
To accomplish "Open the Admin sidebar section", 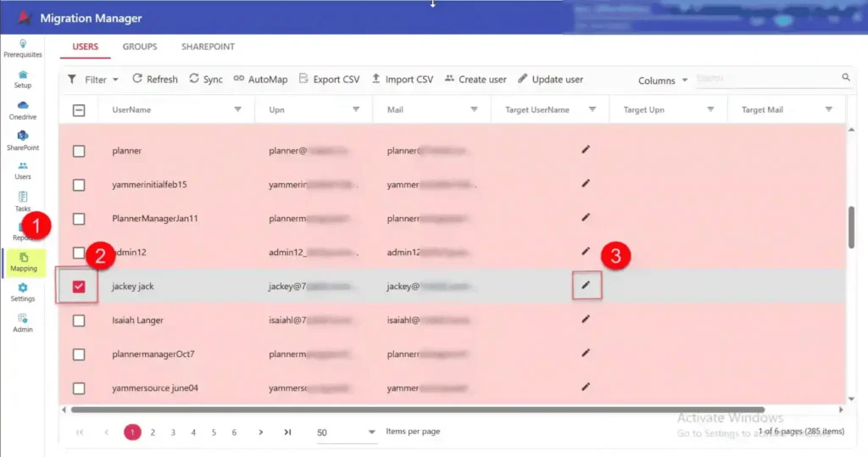I will [x=23, y=323].
